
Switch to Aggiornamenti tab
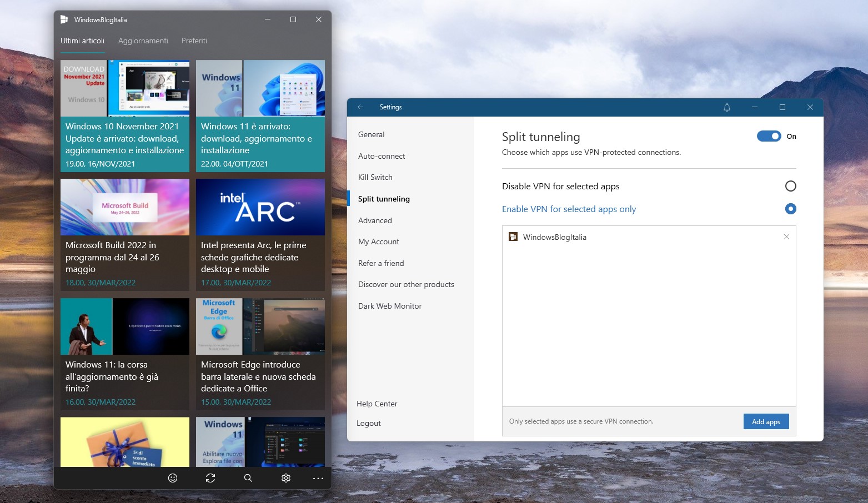tap(143, 41)
